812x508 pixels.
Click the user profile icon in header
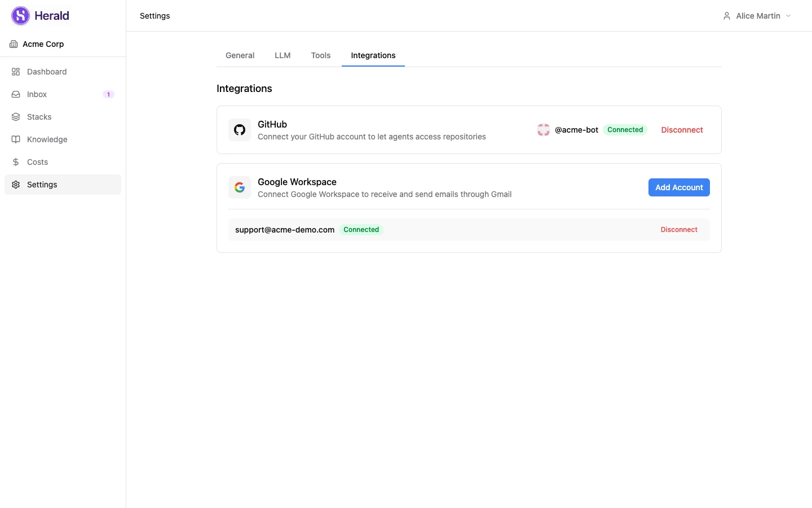tap(726, 16)
